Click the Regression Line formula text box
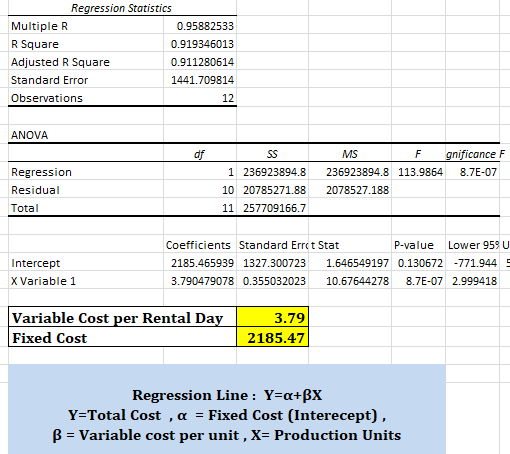This screenshot has width=510, height=454. 227,409
